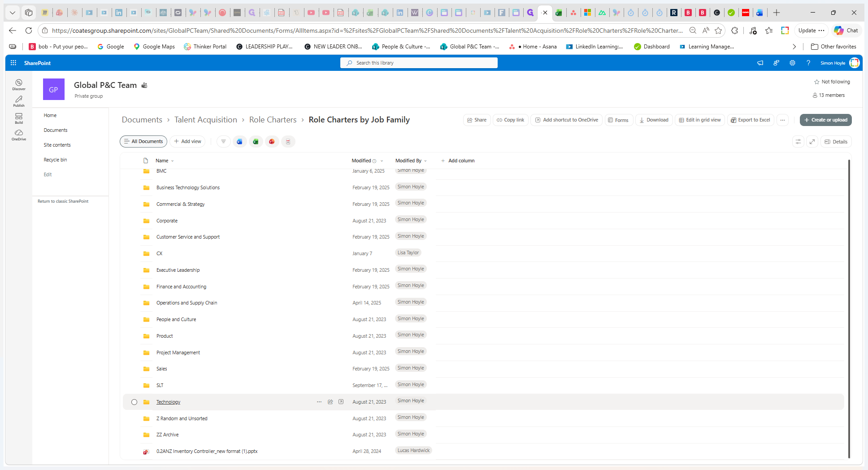Click the Share button
Image resolution: width=868 pixels, height=470 pixels.
click(x=477, y=120)
